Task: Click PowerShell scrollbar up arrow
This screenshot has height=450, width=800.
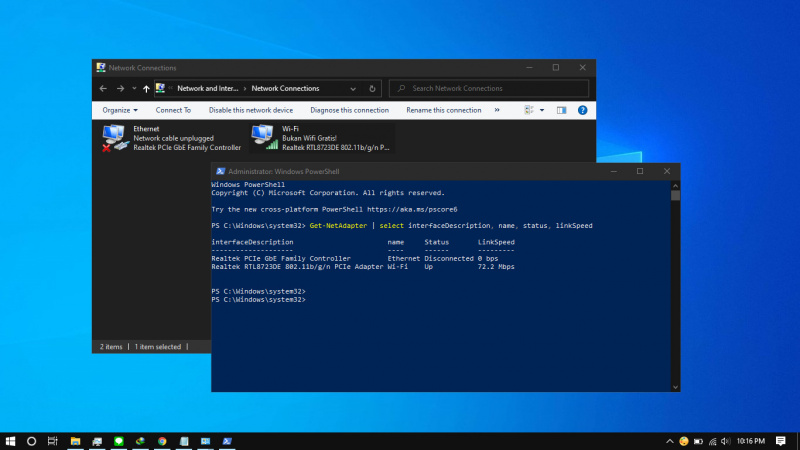Action: coord(676,186)
